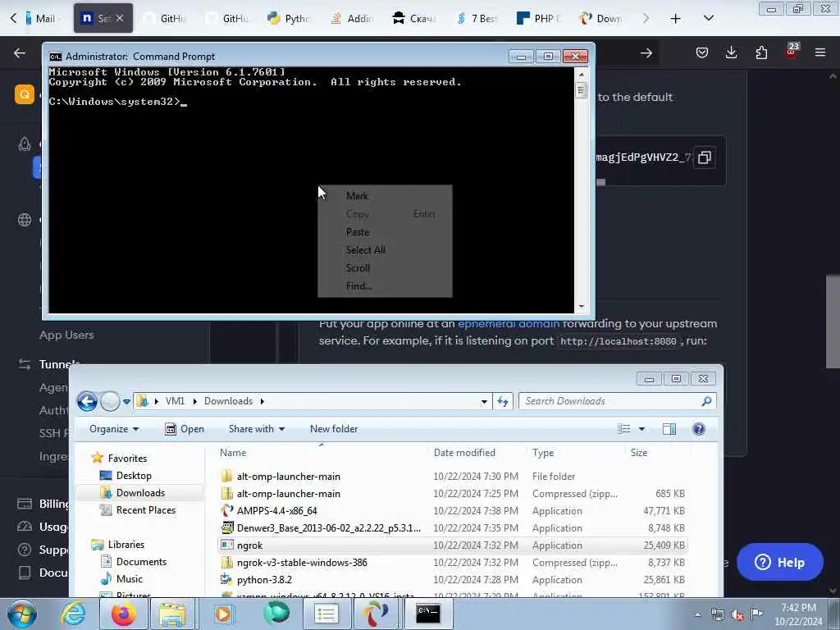Click Command Prompt scrollbar up arrow
This screenshot has width=840, height=630.
coord(582,73)
